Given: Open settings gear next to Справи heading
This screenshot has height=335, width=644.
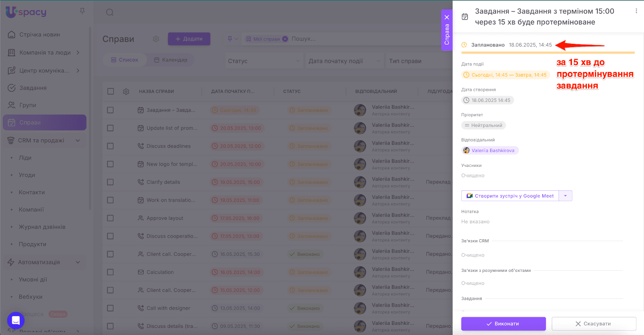Looking at the screenshot, I should [x=156, y=39].
